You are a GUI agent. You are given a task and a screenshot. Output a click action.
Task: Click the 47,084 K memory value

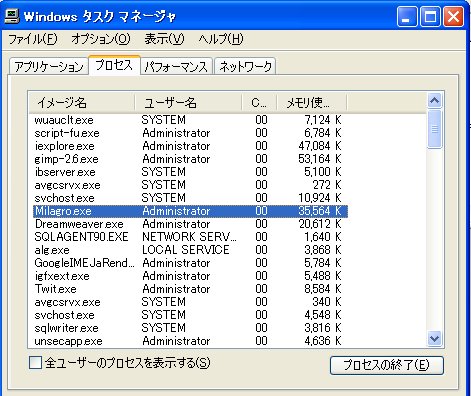[320, 146]
